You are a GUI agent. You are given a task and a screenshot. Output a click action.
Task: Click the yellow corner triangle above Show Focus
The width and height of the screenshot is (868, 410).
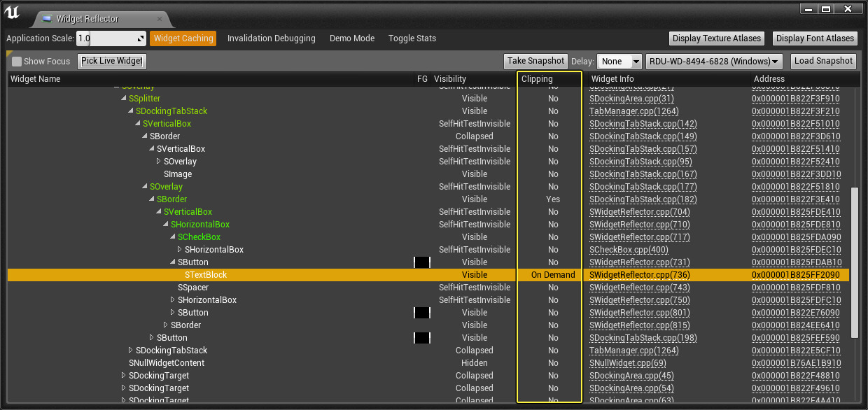pos(10,53)
